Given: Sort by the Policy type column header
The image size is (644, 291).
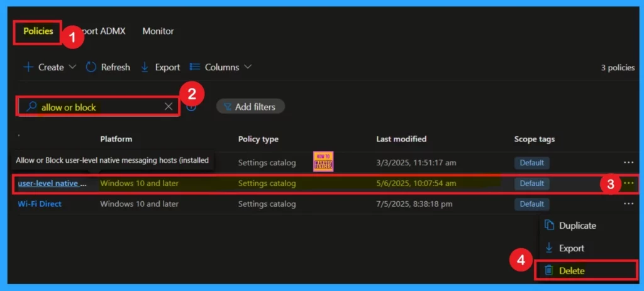Looking at the screenshot, I should [x=258, y=139].
